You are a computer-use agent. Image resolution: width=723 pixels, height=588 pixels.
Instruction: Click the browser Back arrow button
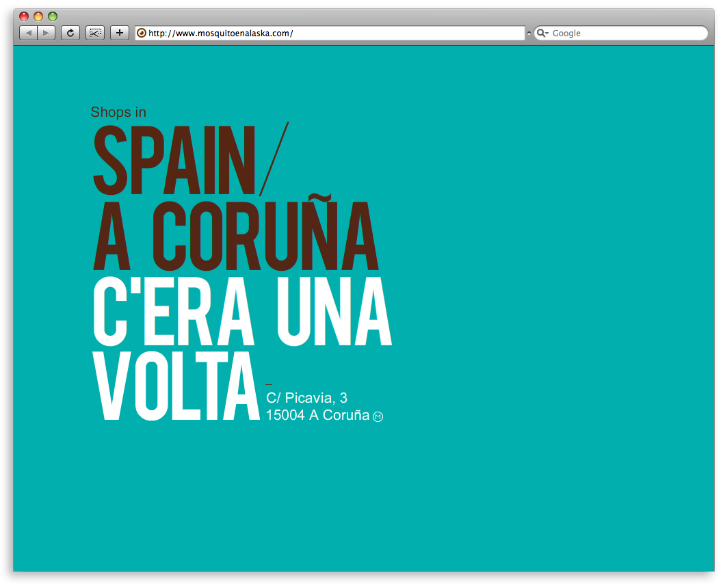coord(28,33)
